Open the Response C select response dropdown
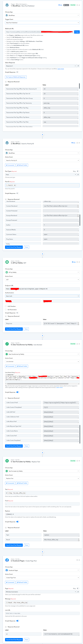 click(41, 66)
